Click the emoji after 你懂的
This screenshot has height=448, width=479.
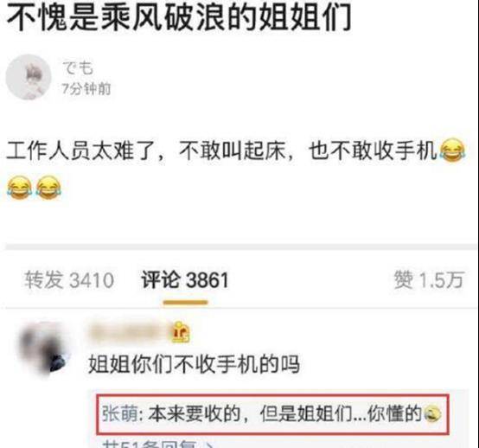433,414
